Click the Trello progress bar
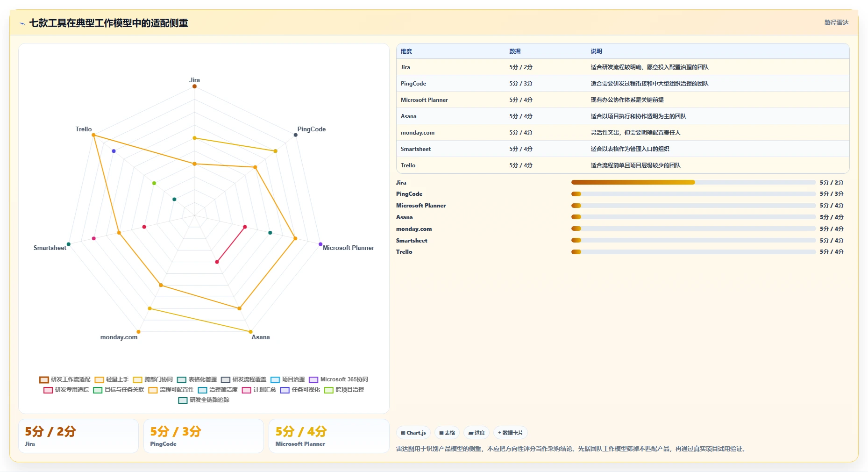Screen dimensions: 868x472 click(x=693, y=252)
